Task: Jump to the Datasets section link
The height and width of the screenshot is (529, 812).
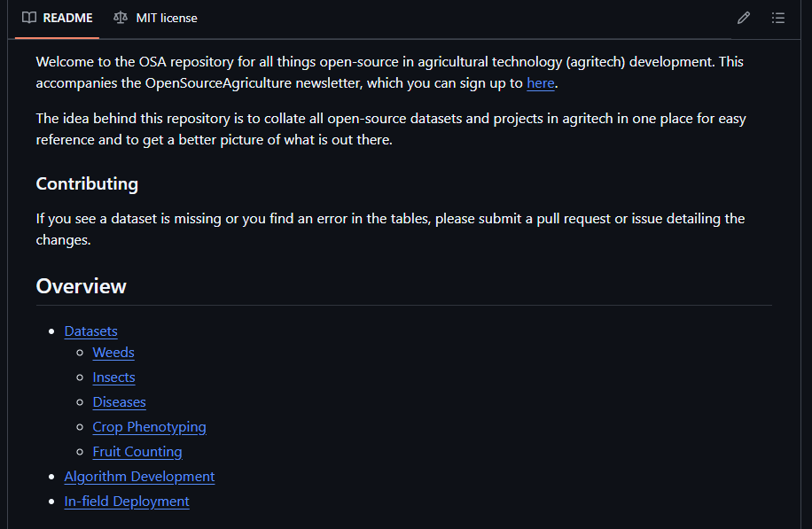Action: [x=90, y=331]
